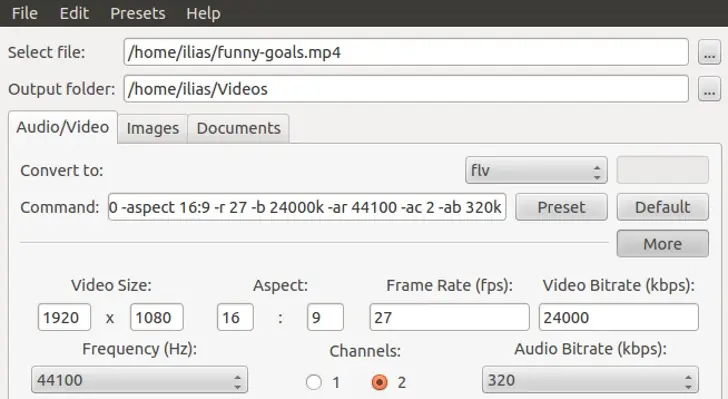This screenshot has height=399, width=728.
Task: Click the Frame Rate field showing 27
Action: click(449, 317)
